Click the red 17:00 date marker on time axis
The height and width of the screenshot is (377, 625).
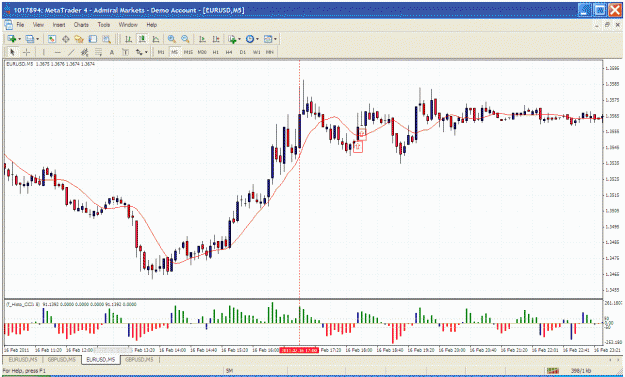[x=299, y=350]
